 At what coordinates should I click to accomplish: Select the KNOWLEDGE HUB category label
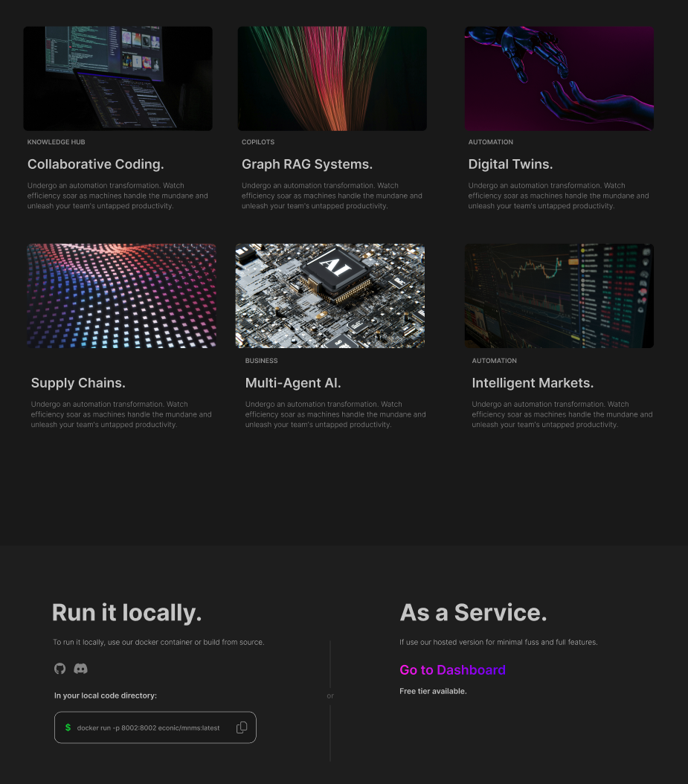pyautogui.click(x=57, y=142)
